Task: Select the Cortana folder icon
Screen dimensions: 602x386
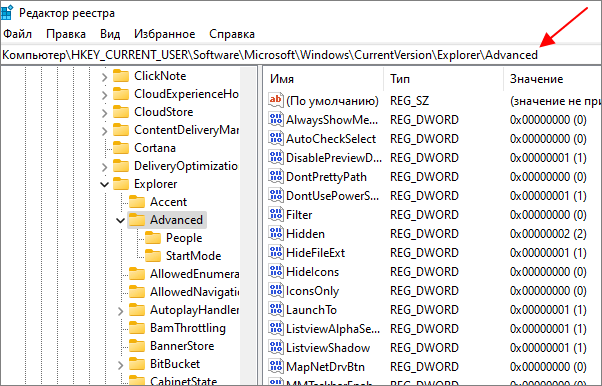Action: click(x=121, y=148)
